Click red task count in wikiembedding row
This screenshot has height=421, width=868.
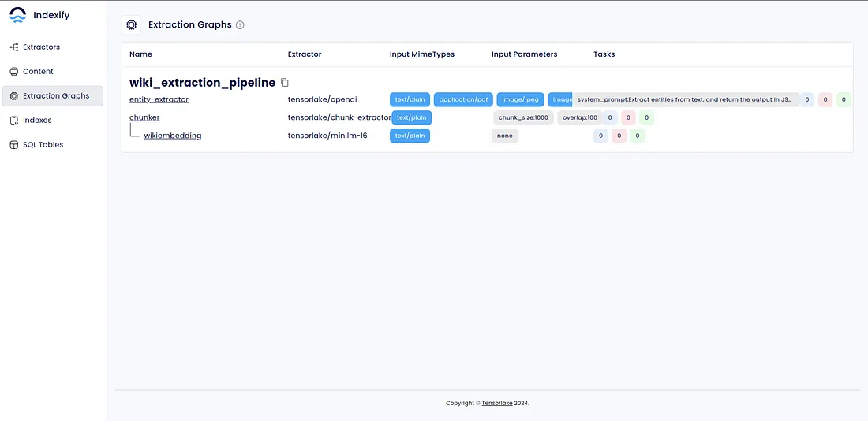[619, 136]
